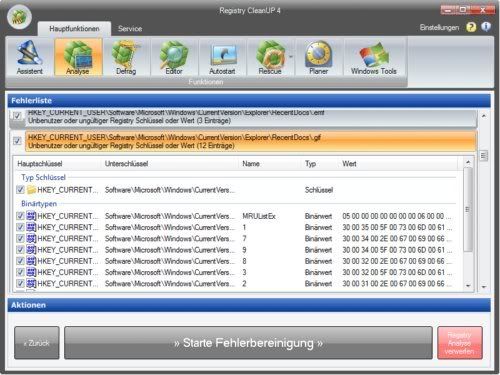500x375 pixels.
Task: Click binary icon in MRUListEx row
Action: [31, 216]
